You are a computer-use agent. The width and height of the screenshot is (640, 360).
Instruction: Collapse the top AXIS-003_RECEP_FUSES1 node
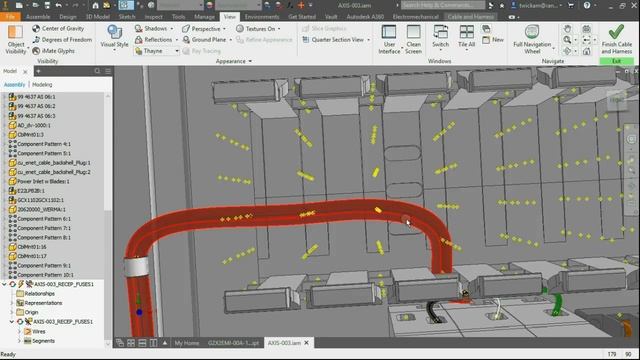point(4,284)
